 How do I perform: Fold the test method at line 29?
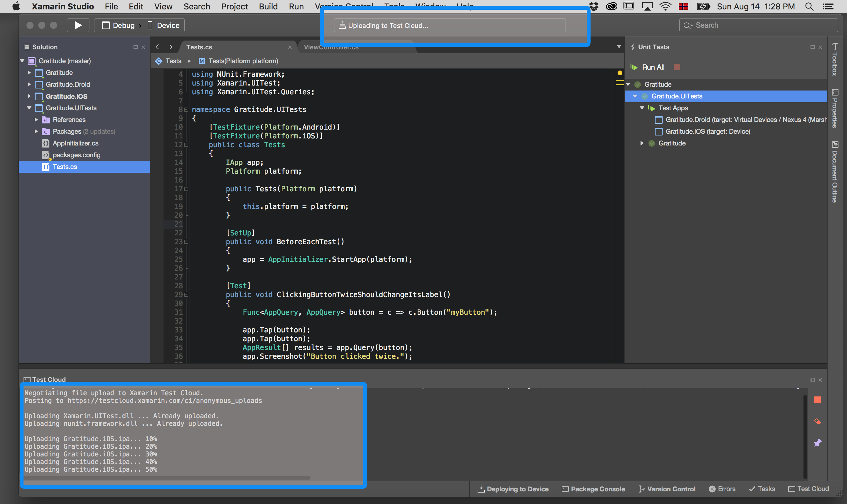[186, 295]
